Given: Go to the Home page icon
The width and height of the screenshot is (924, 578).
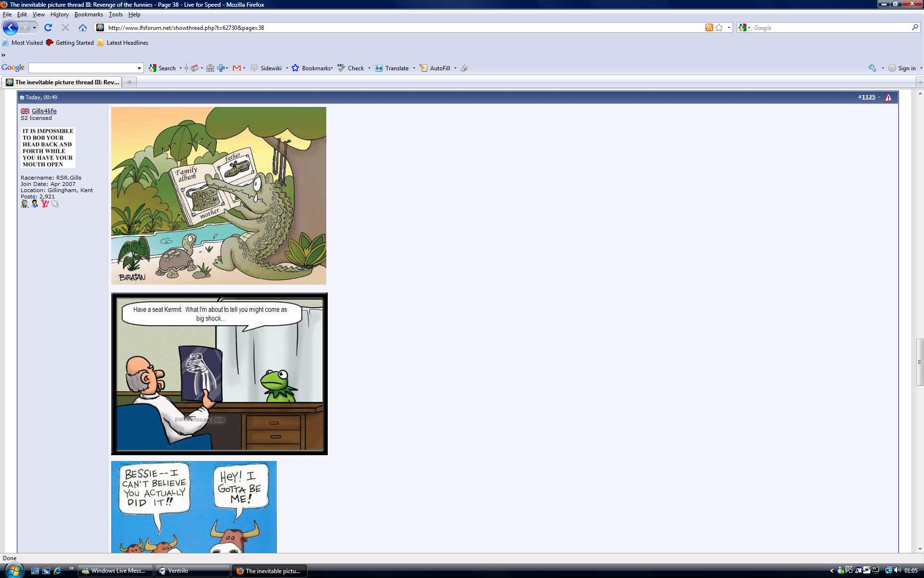Looking at the screenshot, I should [x=83, y=27].
